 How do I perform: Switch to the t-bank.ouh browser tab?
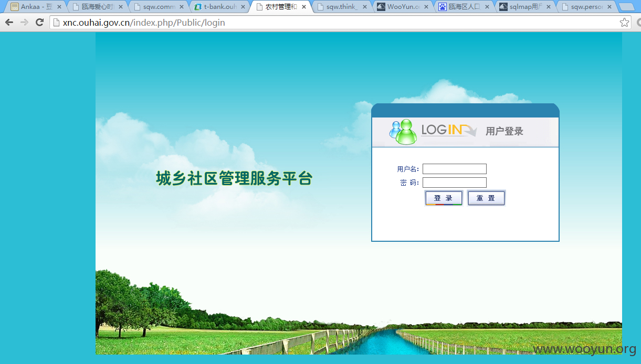click(219, 7)
